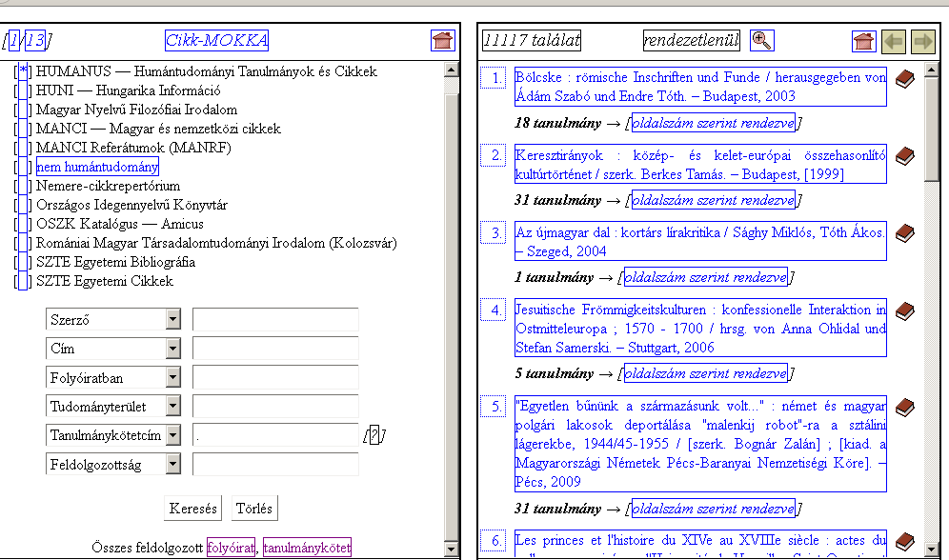Click the results panel scrollbar down arrow
This screenshot has width=949, height=560.
[932, 550]
